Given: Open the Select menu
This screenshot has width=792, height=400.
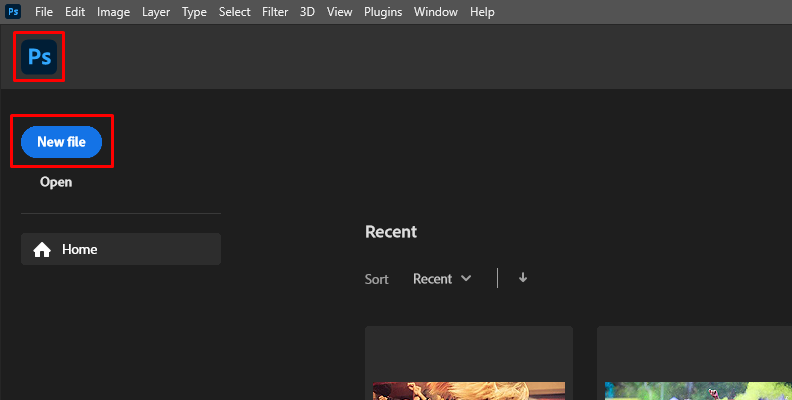Looking at the screenshot, I should point(234,12).
